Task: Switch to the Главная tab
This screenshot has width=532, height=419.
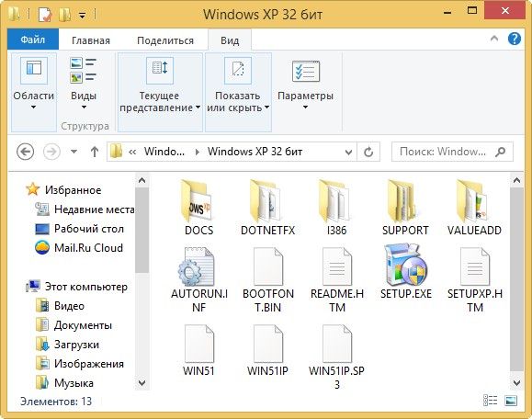Action: click(91, 40)
